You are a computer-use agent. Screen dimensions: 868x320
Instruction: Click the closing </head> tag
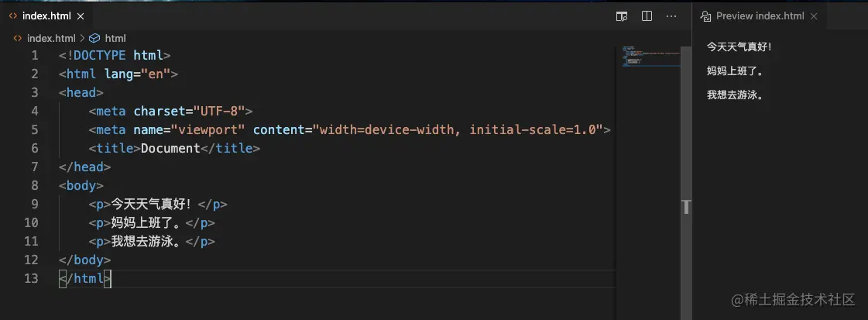(84, 167)
